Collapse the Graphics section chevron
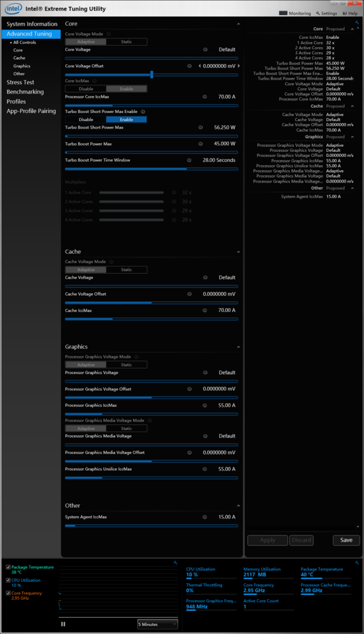This screenshot has width=364, height=634. 238,347
